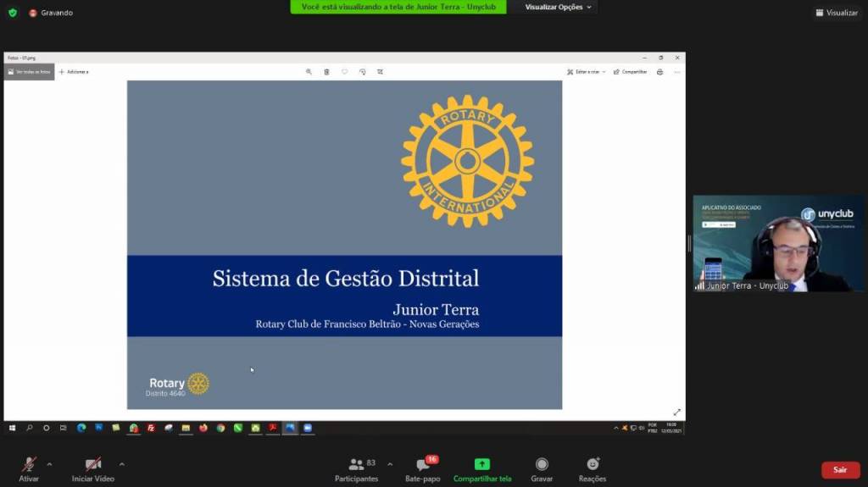Change layout with the Visualizar button

pyautogui.click(x=837, y=13)
